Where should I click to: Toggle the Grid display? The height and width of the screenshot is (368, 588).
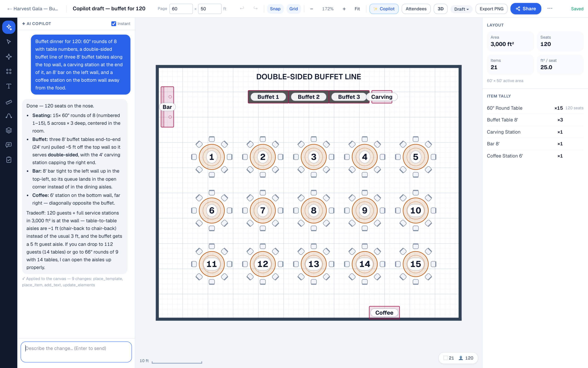(x=294, y=9)
